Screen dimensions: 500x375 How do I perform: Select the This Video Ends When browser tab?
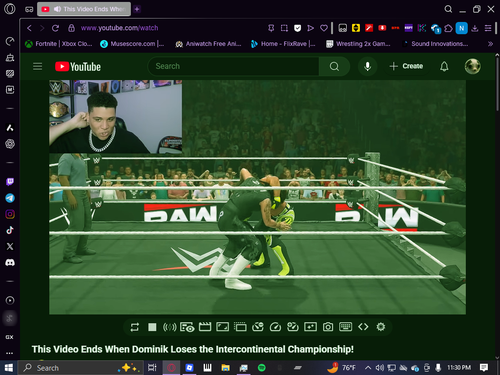(84, 9)
